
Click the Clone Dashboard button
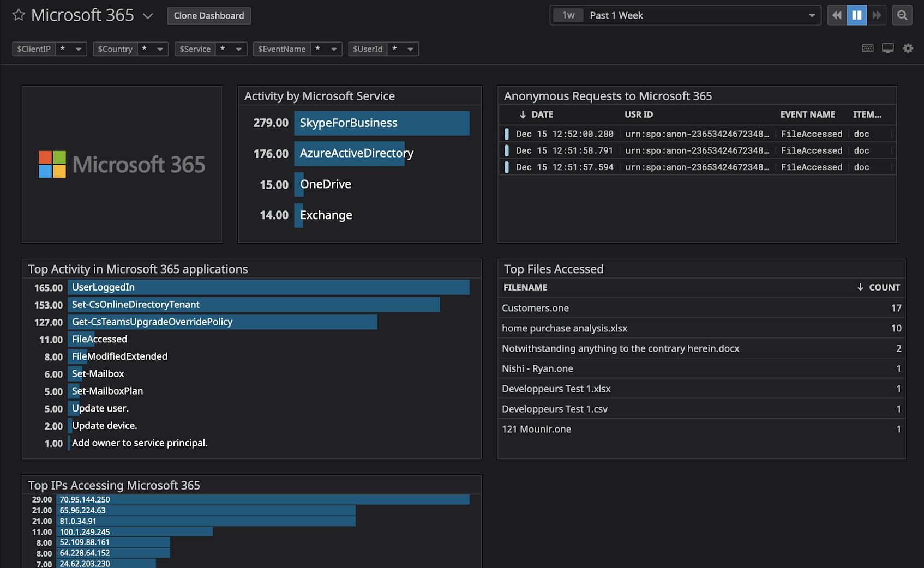click(209, 16)
